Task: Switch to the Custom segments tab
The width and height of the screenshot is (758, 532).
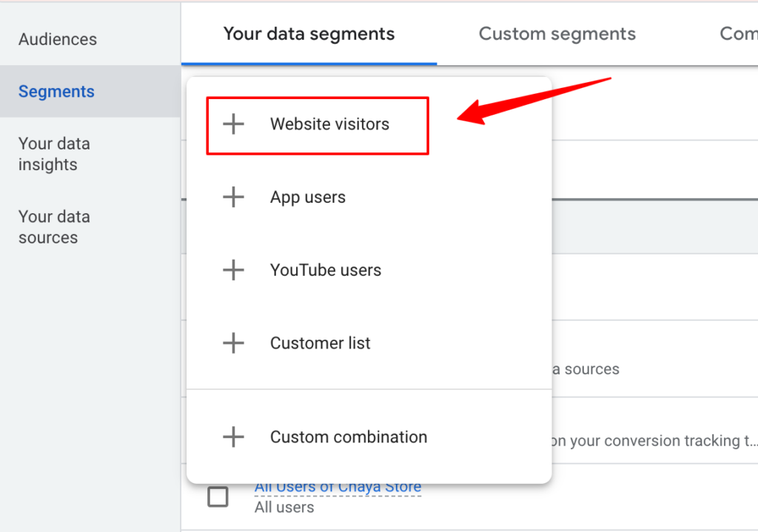Action: pos(557,33)
